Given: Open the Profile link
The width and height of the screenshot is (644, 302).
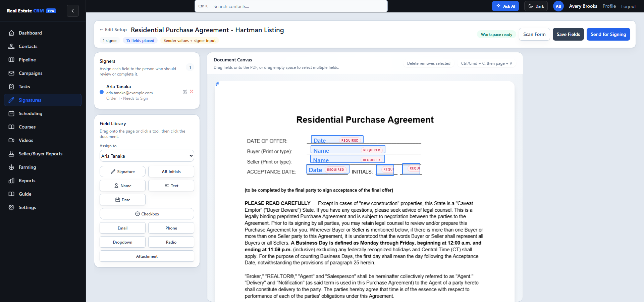Looking at the screenshot, I should pos(609,6).
